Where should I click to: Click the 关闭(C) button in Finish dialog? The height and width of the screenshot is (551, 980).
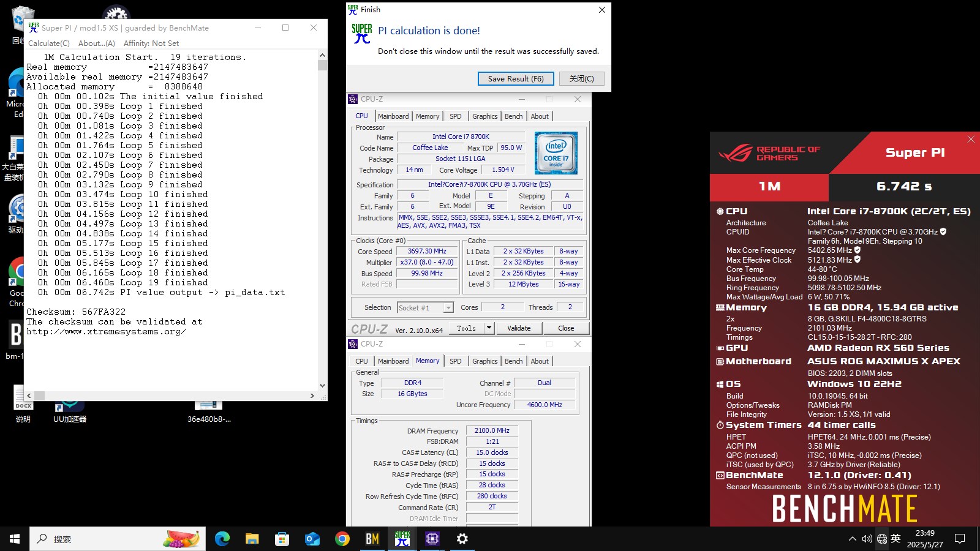[x=581, y=78]
